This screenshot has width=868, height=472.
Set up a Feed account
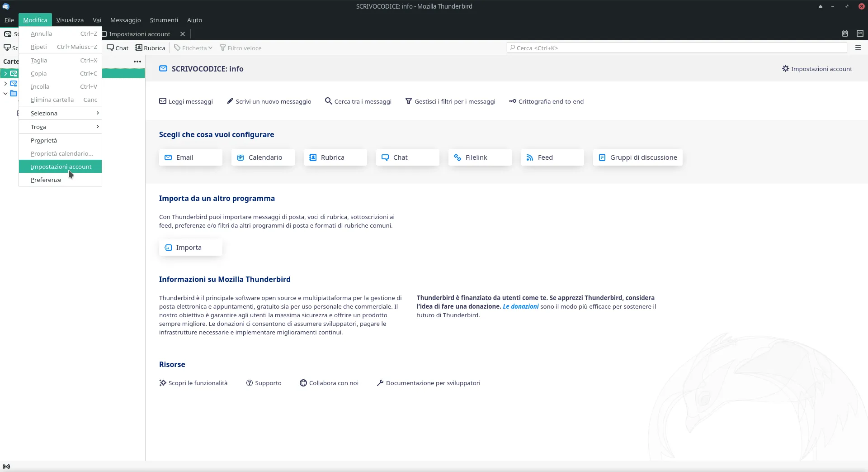(x=552, y=157)
